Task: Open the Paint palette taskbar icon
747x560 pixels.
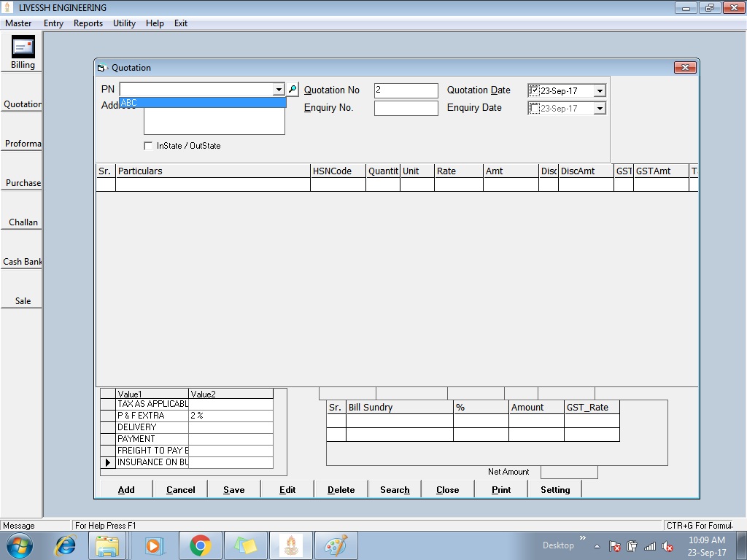Action: coord(335,545)
